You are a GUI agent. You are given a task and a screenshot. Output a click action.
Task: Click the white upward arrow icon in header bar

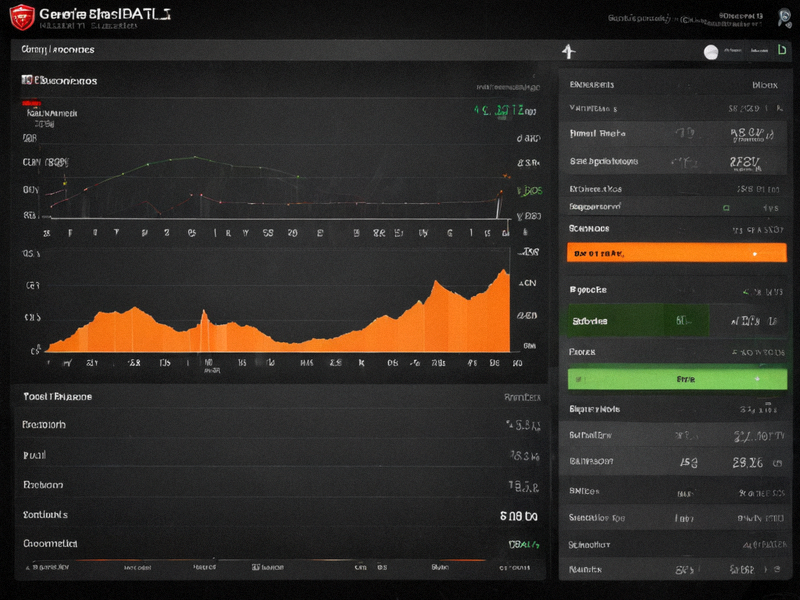(x=569, y=51)
